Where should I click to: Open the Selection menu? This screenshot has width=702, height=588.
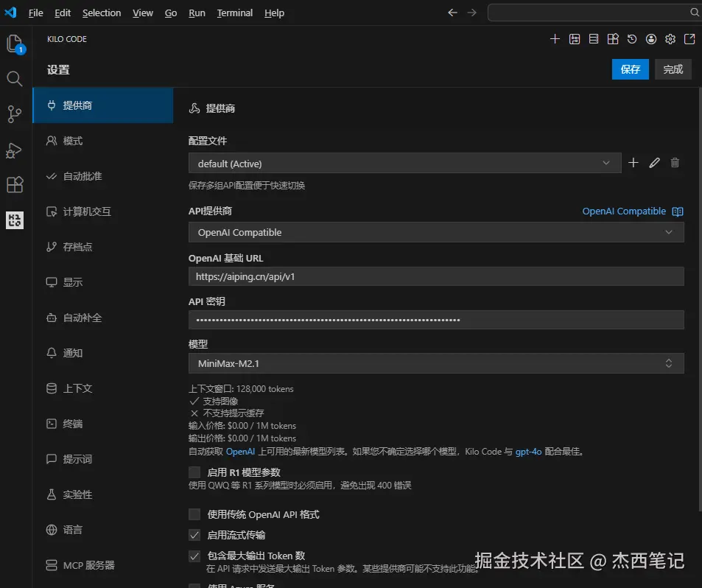pyautogui.click(x=102, y=13)
